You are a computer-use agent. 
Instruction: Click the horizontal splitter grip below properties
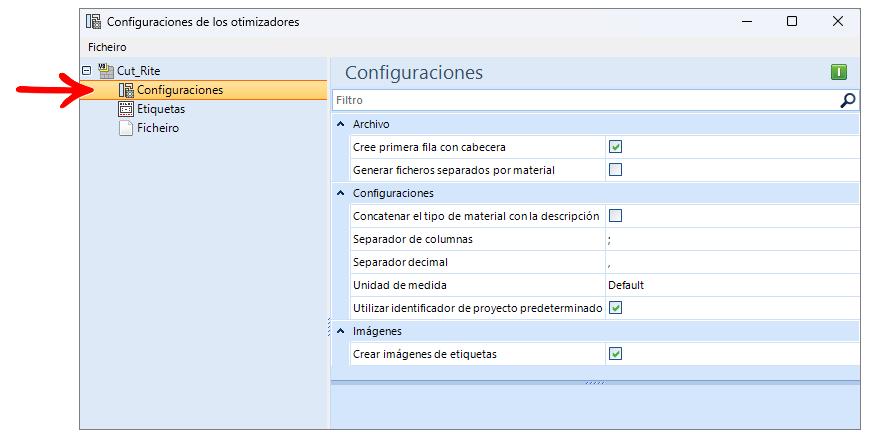tap(595, 382)
